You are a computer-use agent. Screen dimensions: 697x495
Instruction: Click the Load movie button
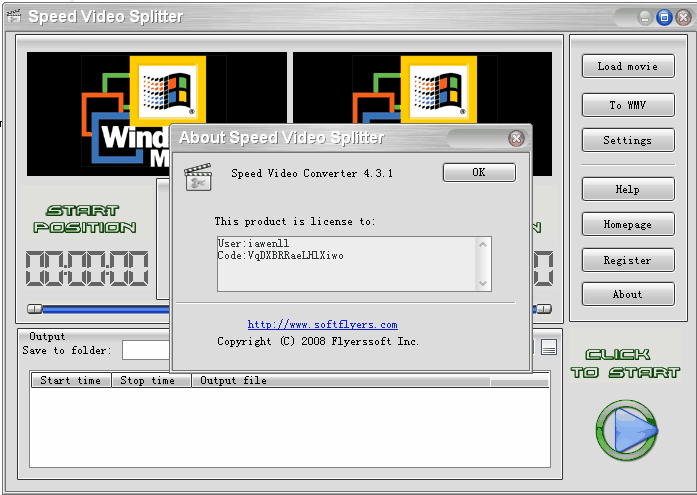[627, 66]
